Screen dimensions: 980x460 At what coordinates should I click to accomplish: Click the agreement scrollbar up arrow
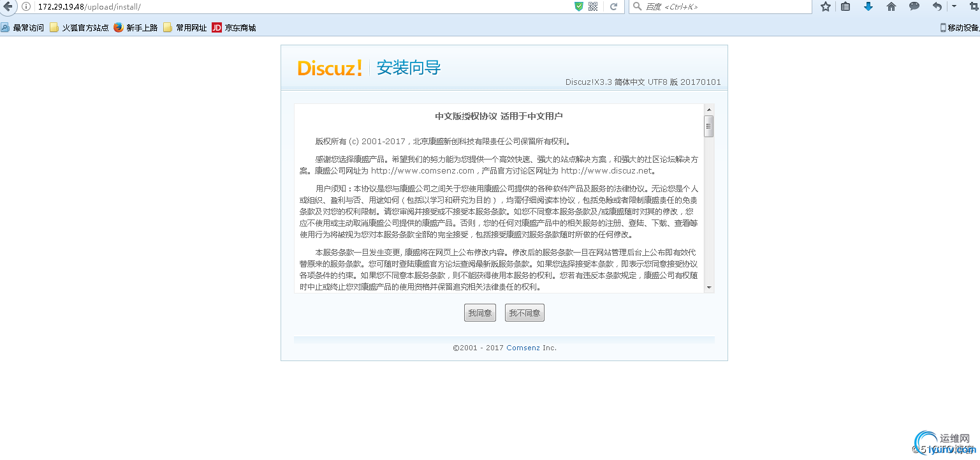(x=709, y=109)
